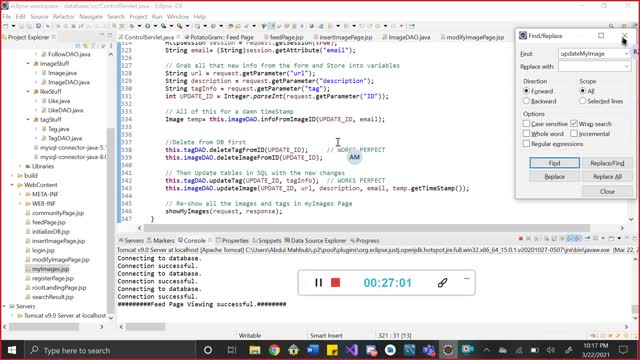The image size is (640, 360).
Task: Open Sticky Notes from the taskbar
Action: pyautogui.click(x=332, y=350)
